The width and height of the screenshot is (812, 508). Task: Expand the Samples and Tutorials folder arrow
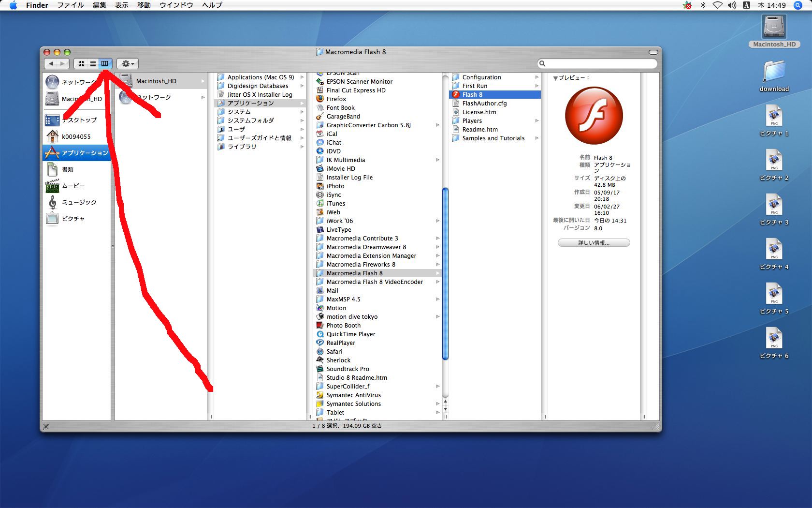click(536, 138)
